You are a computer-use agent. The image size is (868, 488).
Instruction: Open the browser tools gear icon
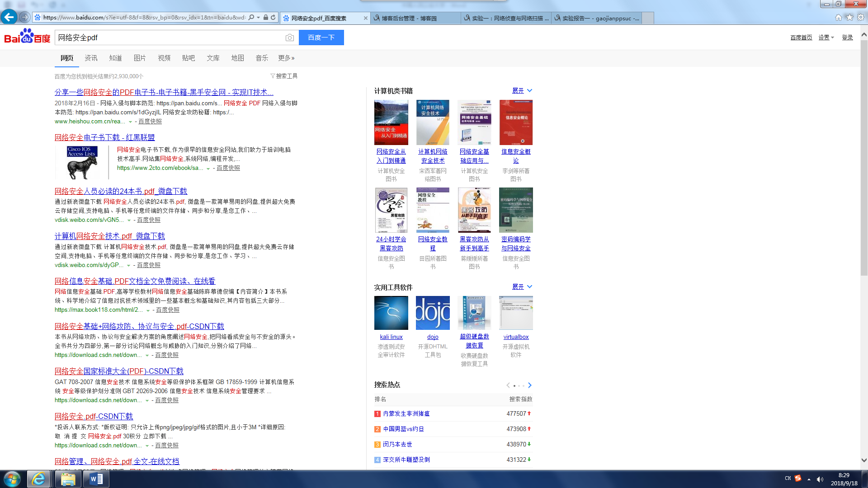pos(861,18)
